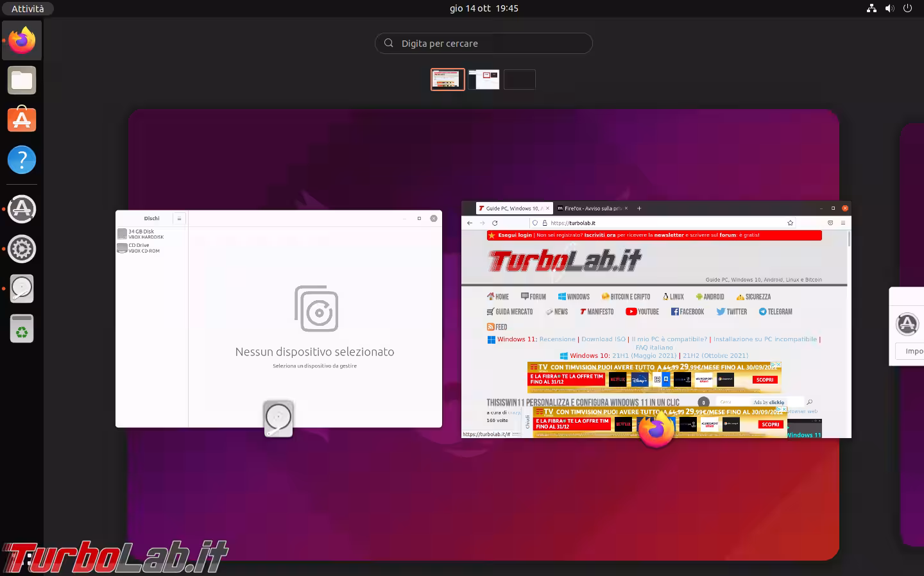Viewport: 924px width, 576px height.
Task: Open the Trash in the dock
Action: tap(22, 328)
